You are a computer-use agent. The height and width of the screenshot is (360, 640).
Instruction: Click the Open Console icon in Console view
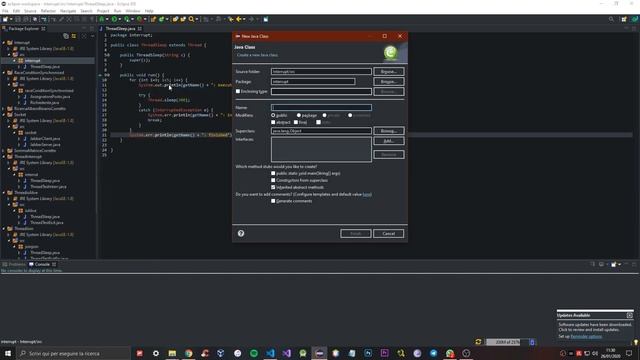(x=614, y=264)
